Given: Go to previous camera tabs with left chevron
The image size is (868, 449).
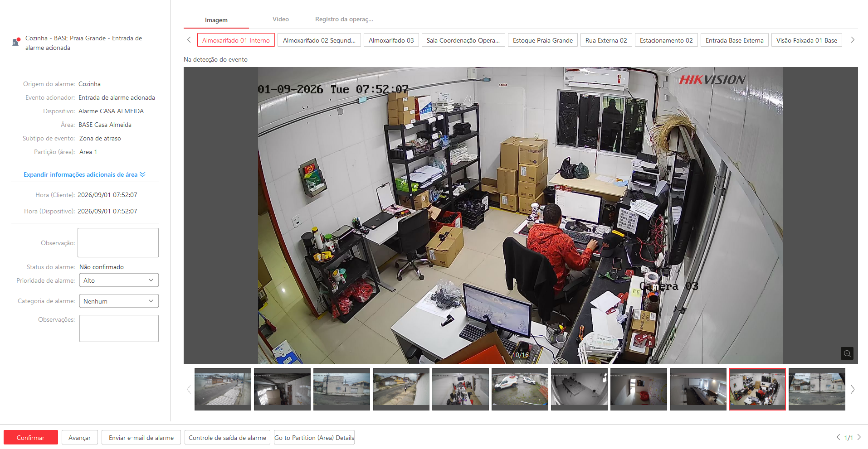Looking at the screenshot, I should (189, 40).
